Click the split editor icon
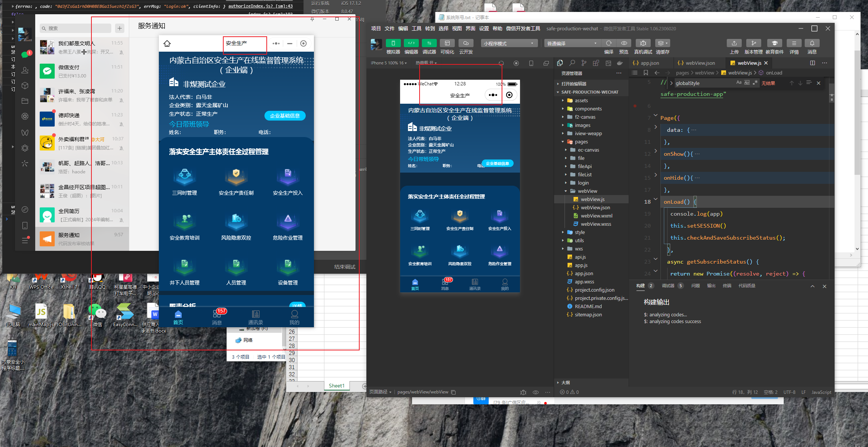The height and width of the screenshot is (447, 868). [x=812, y=63]
